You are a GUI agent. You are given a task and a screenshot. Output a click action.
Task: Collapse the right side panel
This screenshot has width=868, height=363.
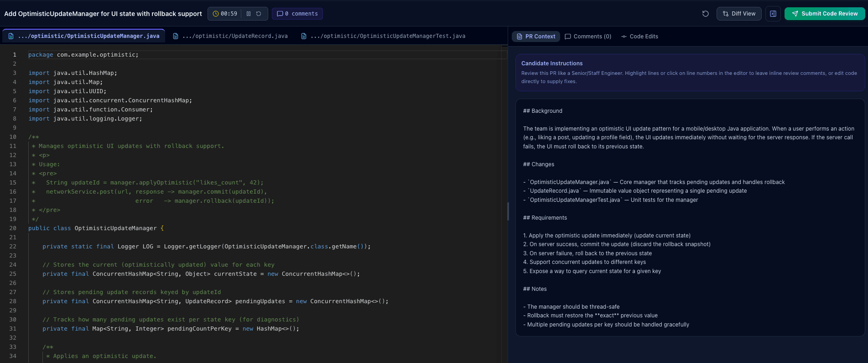click(x=773, y=14)
